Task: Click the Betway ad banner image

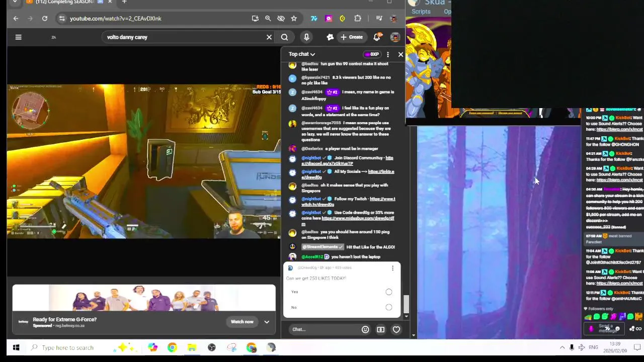Action: (x=144, y=299)
